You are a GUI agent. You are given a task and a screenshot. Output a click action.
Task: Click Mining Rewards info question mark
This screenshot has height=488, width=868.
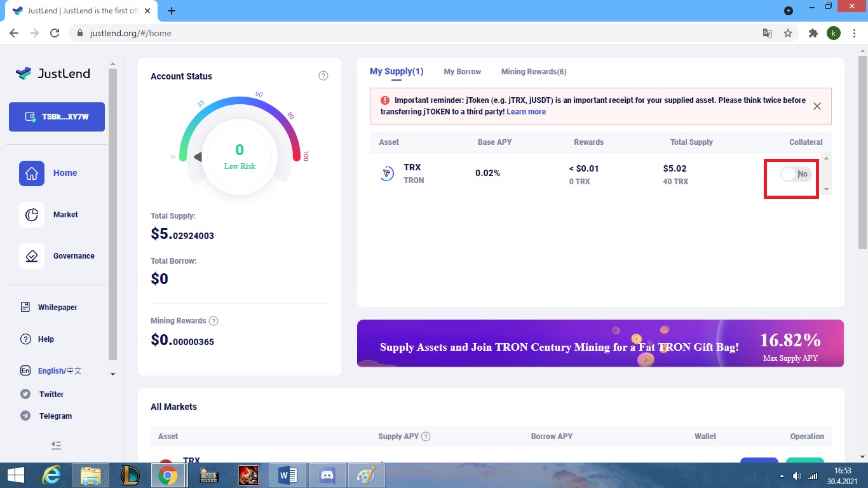(x=214, y=321)
